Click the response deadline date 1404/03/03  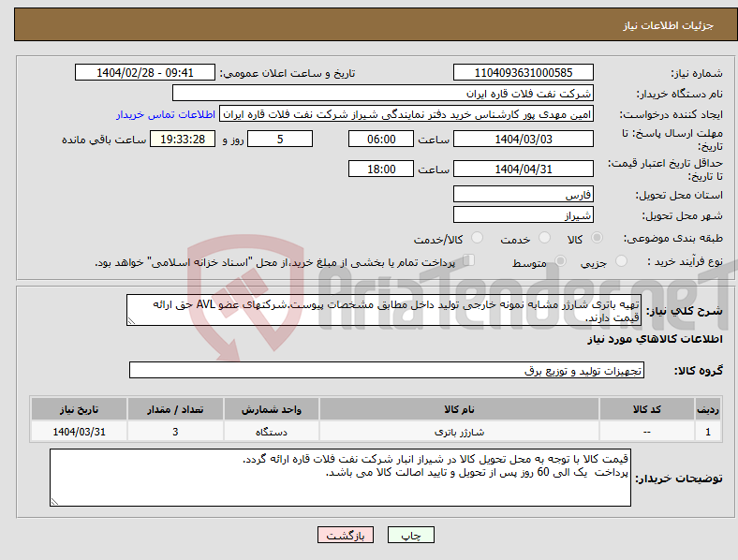pyautogui.click(x=523, y=140)
